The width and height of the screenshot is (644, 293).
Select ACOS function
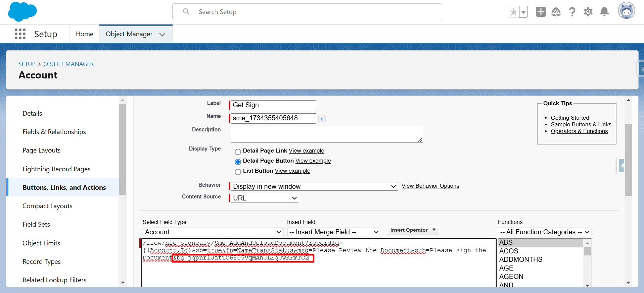click(x=541, y=251)
